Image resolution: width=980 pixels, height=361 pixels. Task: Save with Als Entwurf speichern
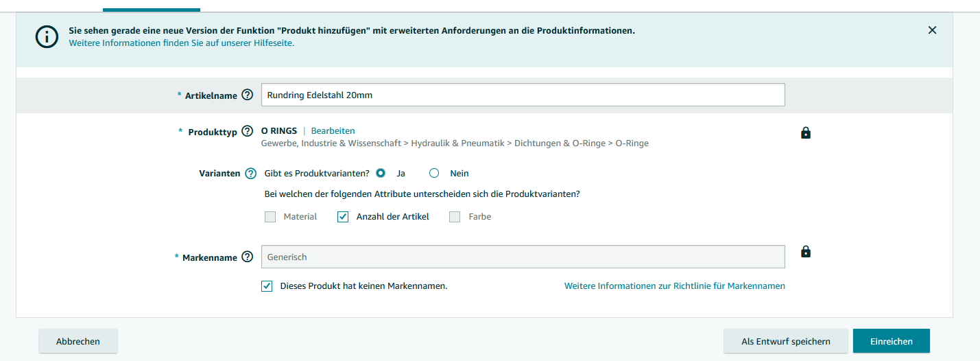[786, 341]
